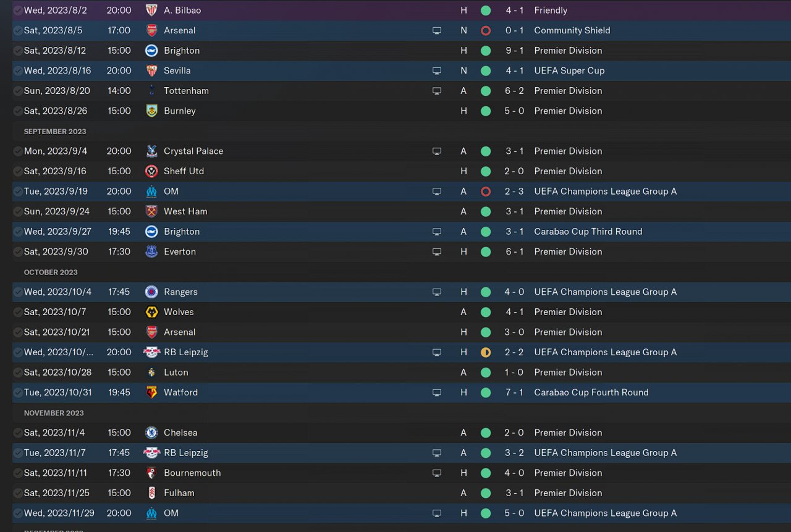The width and height of the screenshot is (791, 532).
Task: Click the Arsenal crest in Community Shield row
Action: pyautogui.click(x=151, y=30)
